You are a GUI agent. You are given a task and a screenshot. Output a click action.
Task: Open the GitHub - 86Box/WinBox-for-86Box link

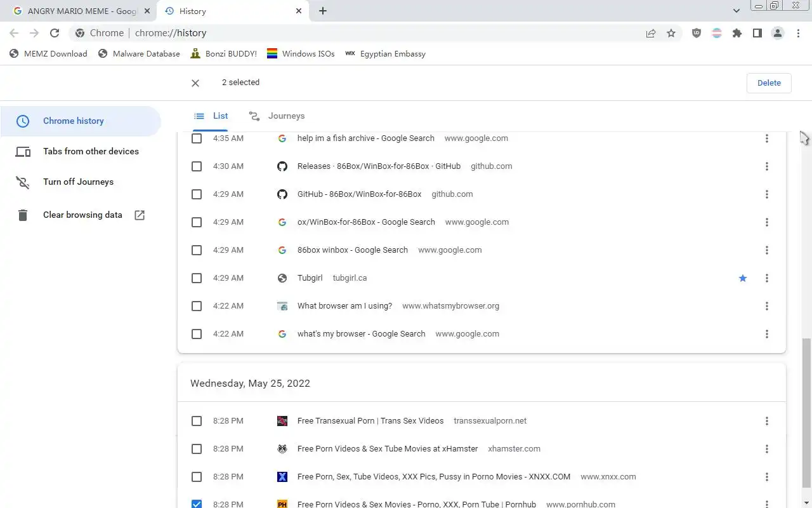point(359,194)
